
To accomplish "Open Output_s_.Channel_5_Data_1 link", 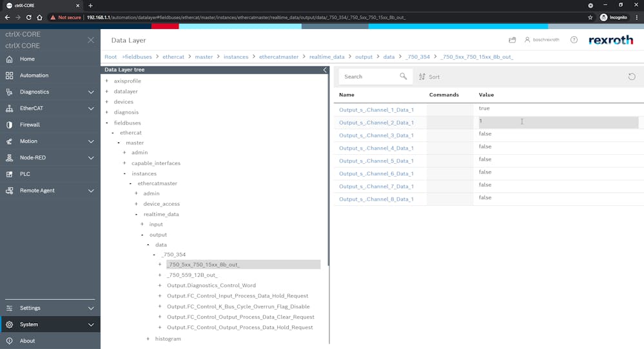I will tap(376, 161).
